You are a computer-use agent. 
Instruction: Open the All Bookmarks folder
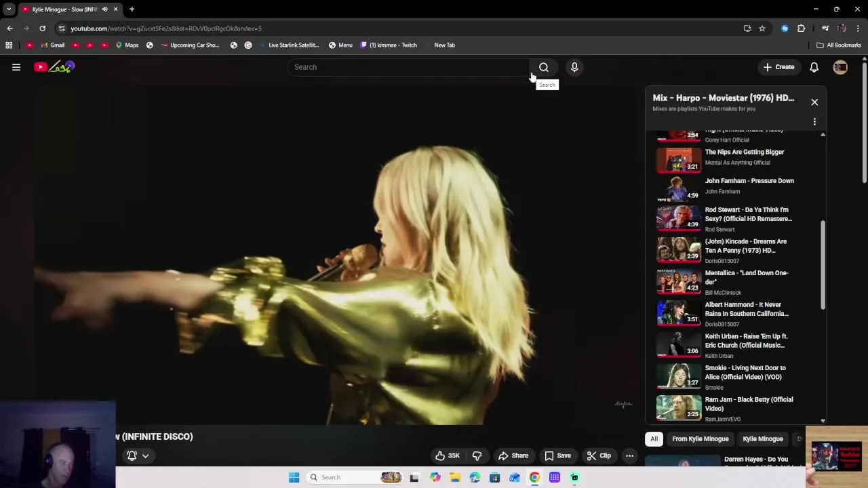click(x=839, y=45)
